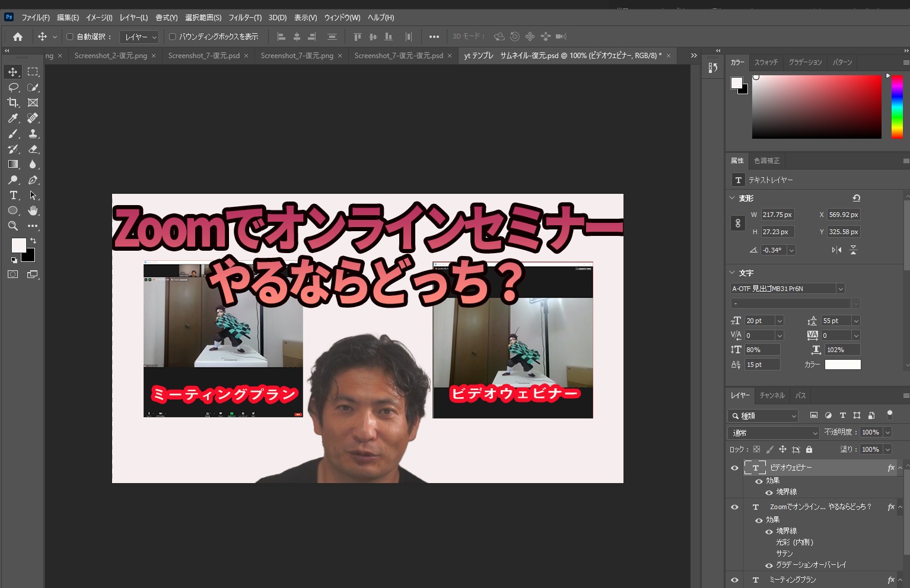Select the Zoom tool
The image size is (910, 588).
pyautogui.click(x=13, y=226)
